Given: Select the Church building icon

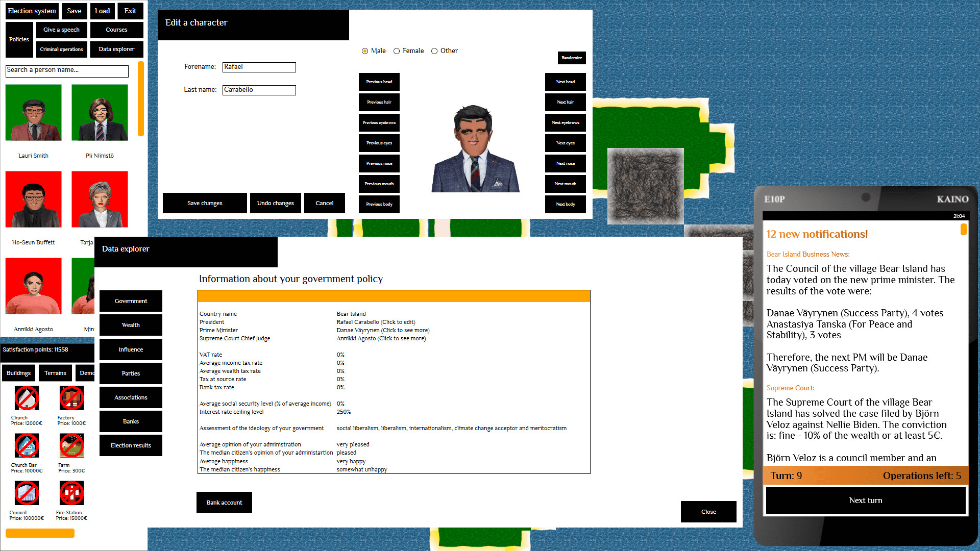Looking at the screenshot, I should (x=27, y=398).
